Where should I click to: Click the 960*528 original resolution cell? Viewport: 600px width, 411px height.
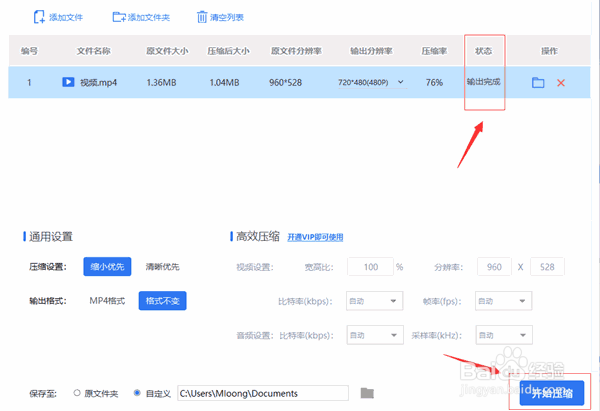pos(285,82)
